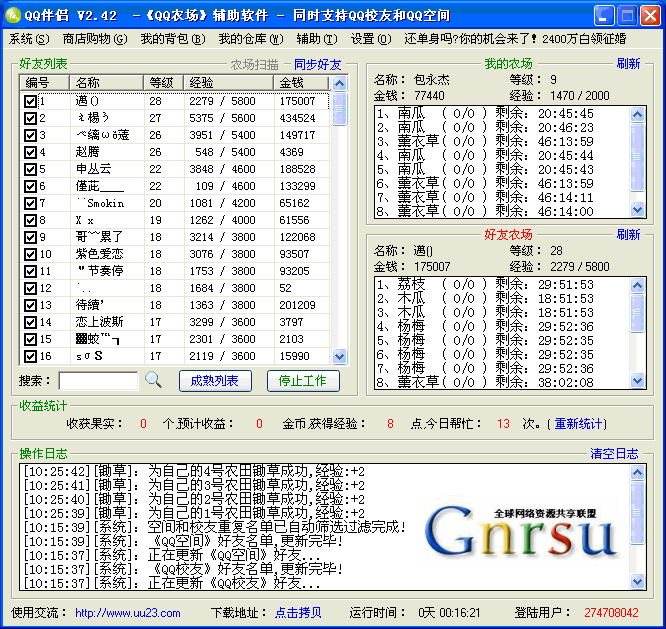This screenshot has width=666, height=629.
Task: Select friend name 申丛云
Action: [93, 169]
